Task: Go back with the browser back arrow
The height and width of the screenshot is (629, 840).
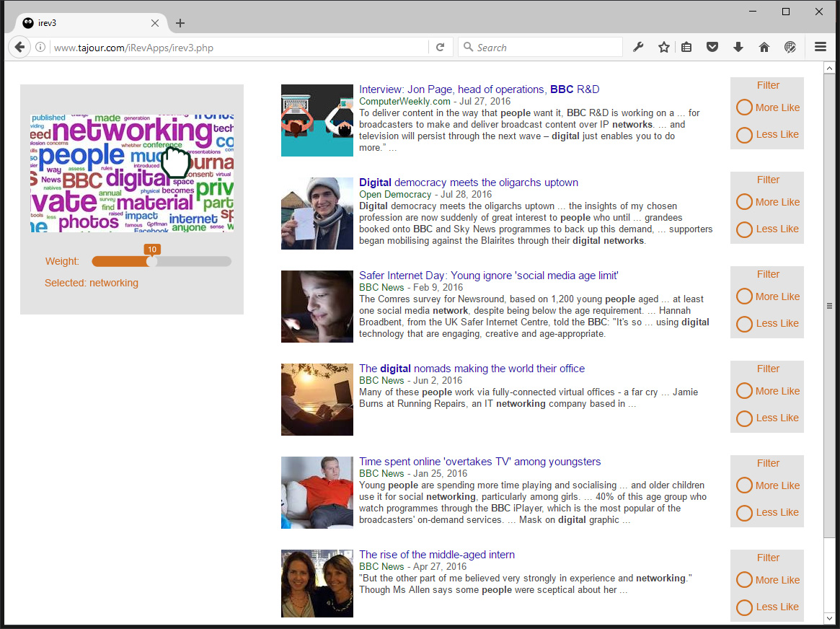Action: 19,47
